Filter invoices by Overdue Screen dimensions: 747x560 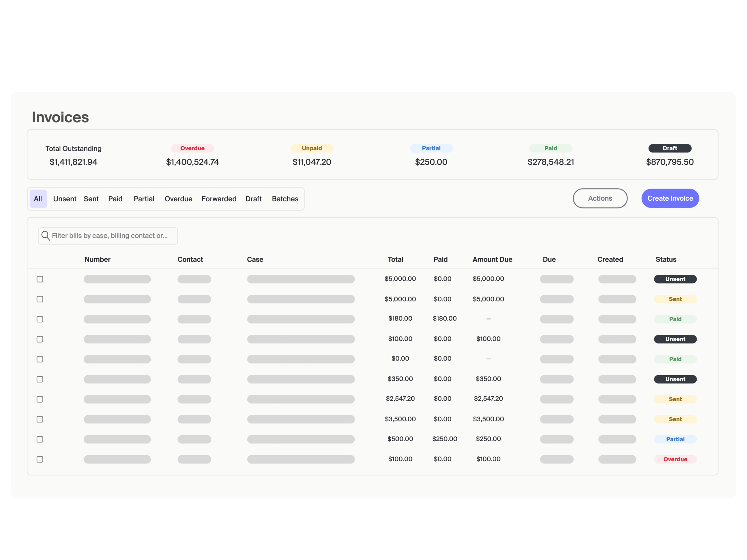tap(178, 199)
